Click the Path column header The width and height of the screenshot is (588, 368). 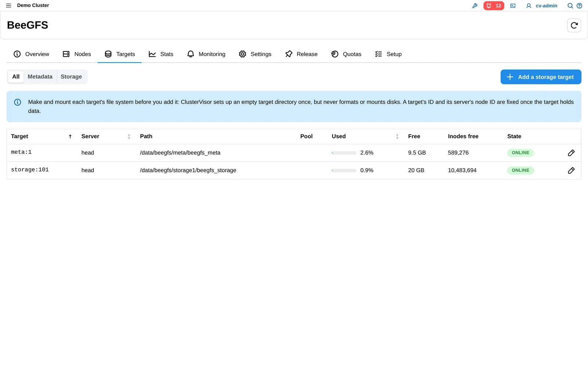coord(146,137)
